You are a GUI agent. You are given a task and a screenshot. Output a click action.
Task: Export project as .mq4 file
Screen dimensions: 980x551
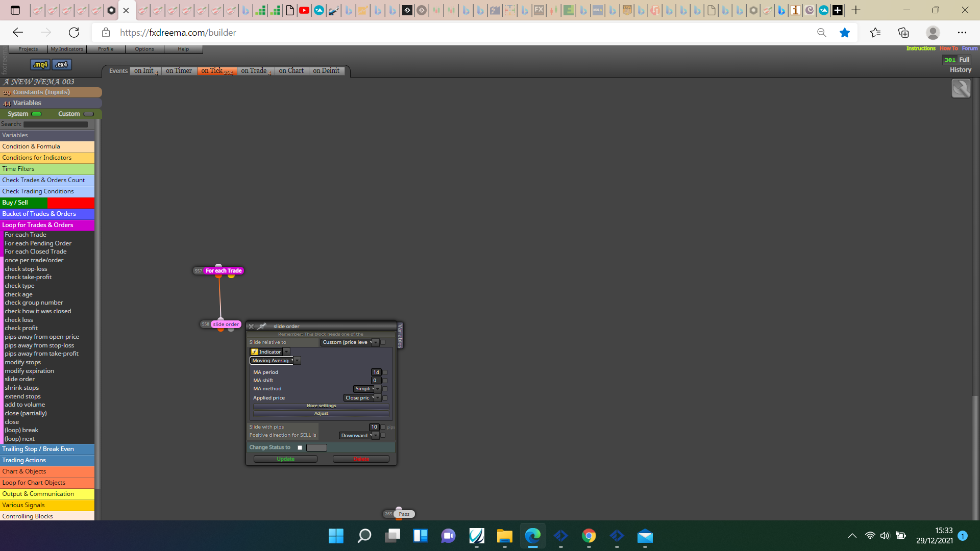tap(40, 65)
